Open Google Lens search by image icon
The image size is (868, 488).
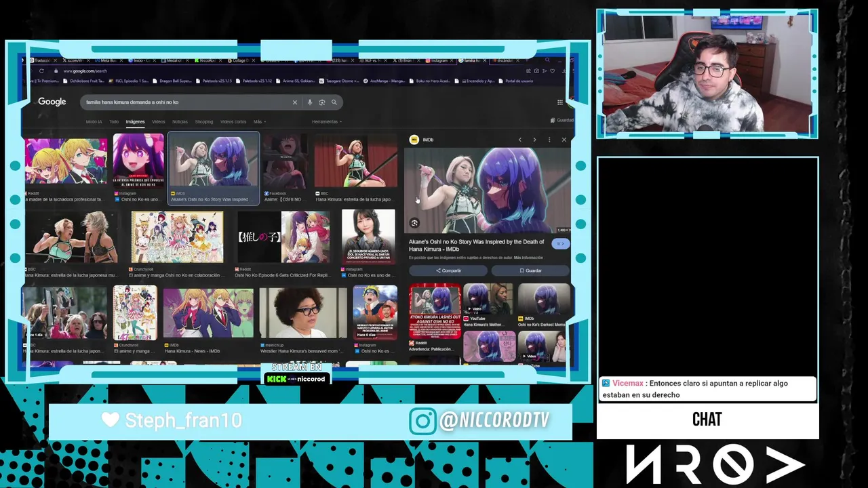[x=322, y=102]
